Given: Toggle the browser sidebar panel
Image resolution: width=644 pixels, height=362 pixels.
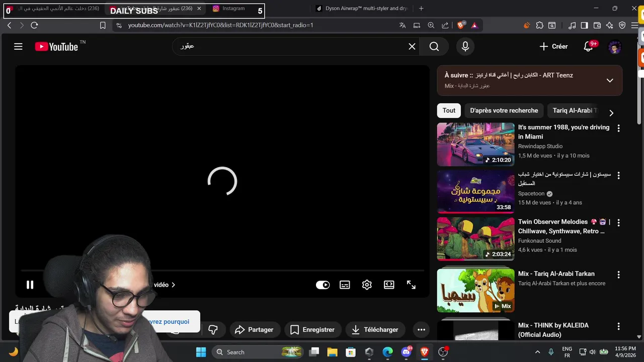Looking at the screenshot, I should pos(584,25).
